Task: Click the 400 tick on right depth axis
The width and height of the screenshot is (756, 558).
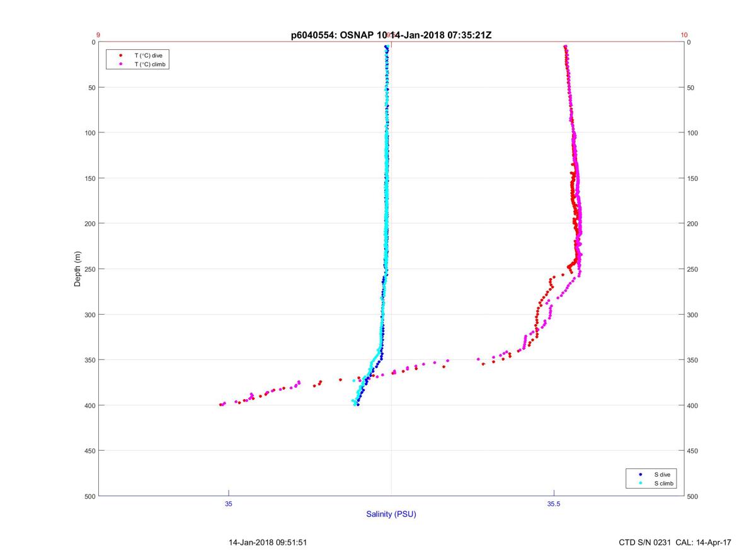Action: point(693,405)
